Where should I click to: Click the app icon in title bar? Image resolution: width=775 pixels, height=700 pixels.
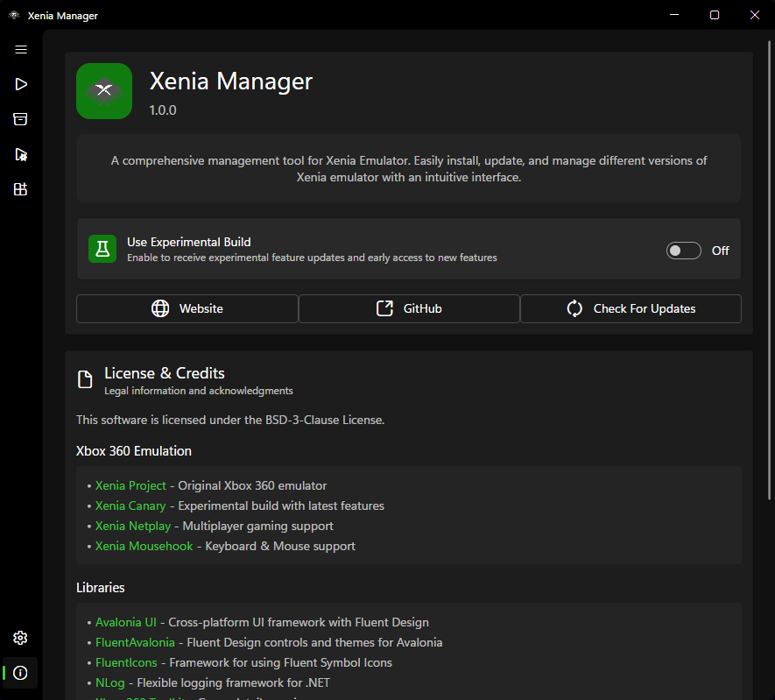tap(14, 15)
